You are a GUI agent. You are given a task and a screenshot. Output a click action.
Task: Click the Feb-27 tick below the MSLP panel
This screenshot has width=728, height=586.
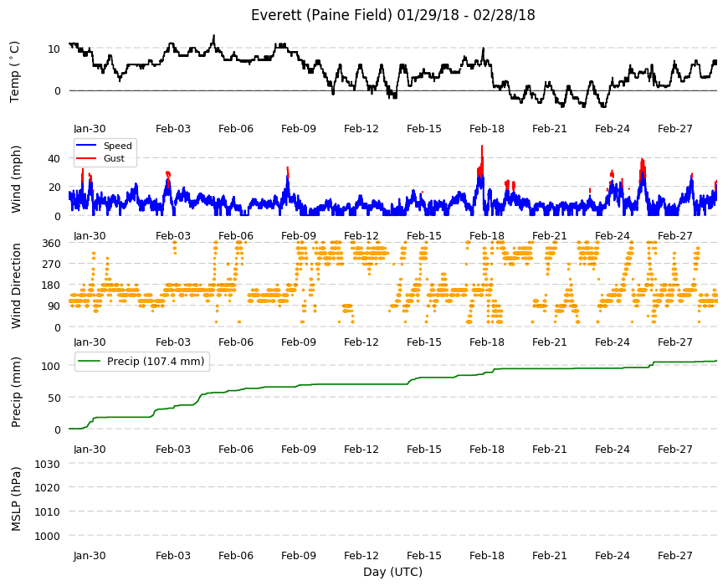[x=674, y=555]
